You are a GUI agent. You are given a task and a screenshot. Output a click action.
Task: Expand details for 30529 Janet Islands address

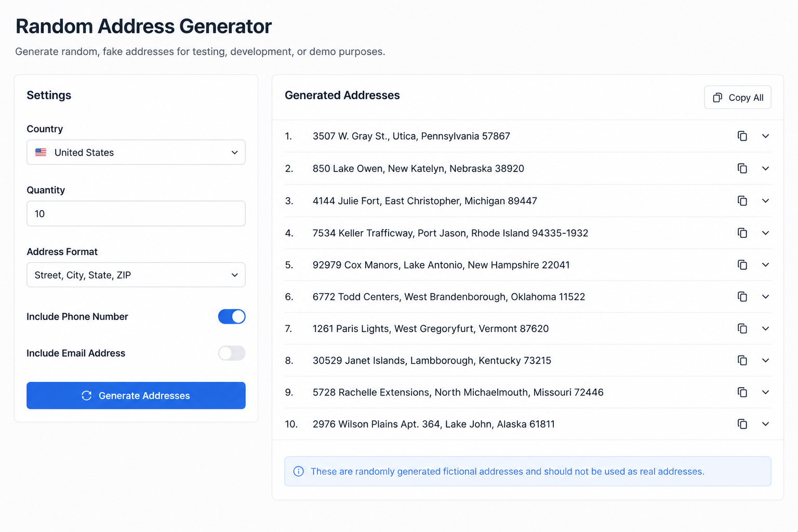765,361
